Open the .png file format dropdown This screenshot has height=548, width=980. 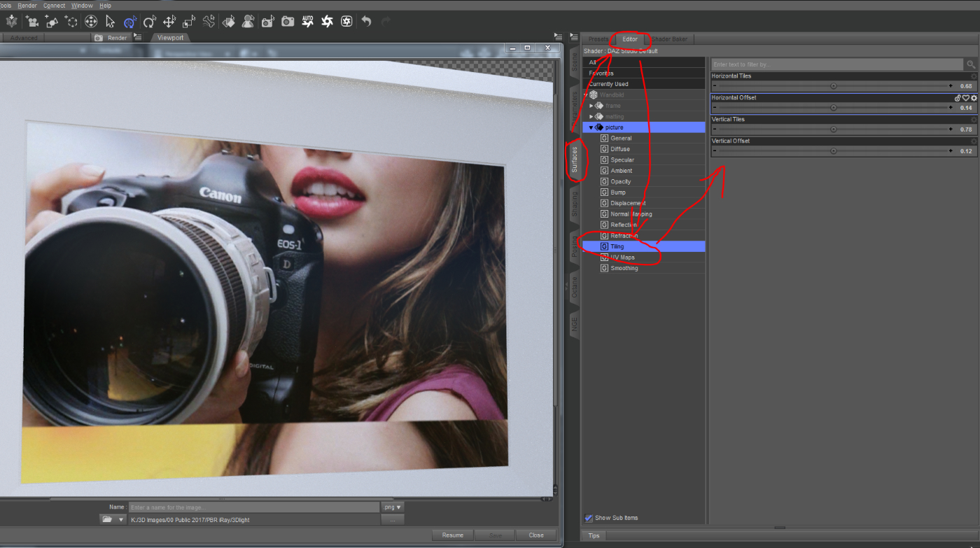click(392, 507)
